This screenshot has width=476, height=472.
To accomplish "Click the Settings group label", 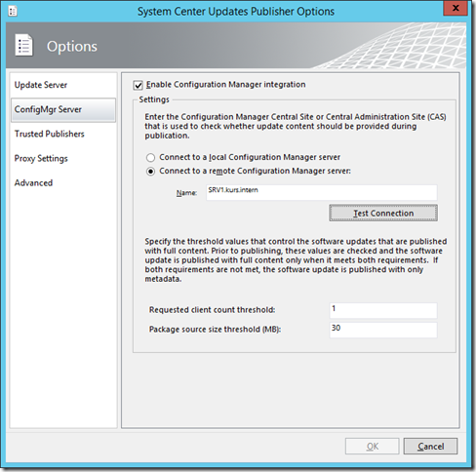I will point(154,99).
